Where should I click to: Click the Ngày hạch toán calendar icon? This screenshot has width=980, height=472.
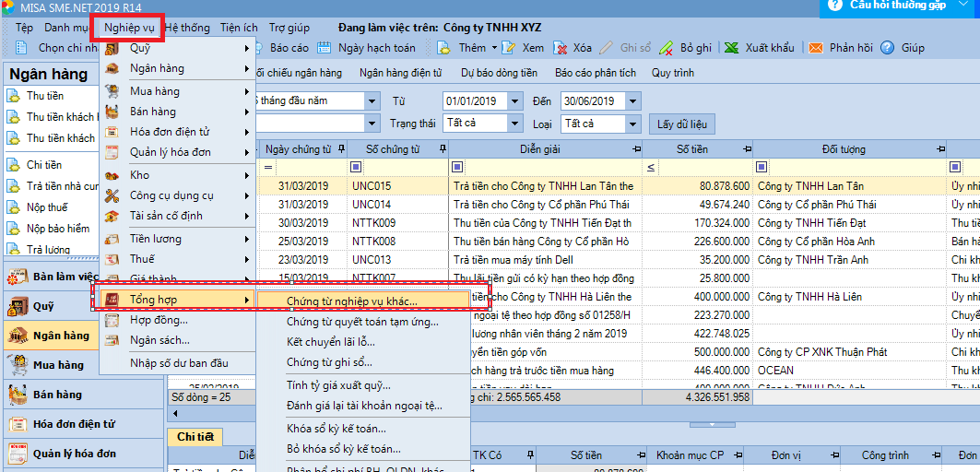[x=324, y=48]
